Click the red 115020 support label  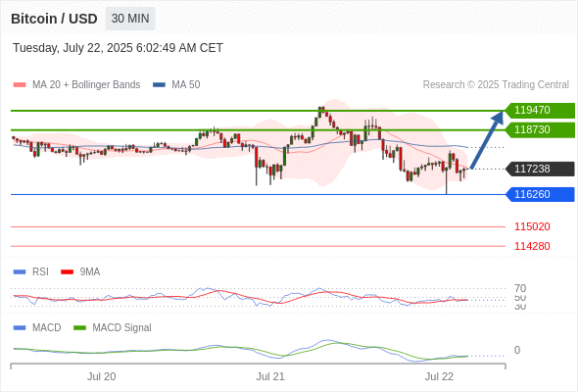coord(532,226)
